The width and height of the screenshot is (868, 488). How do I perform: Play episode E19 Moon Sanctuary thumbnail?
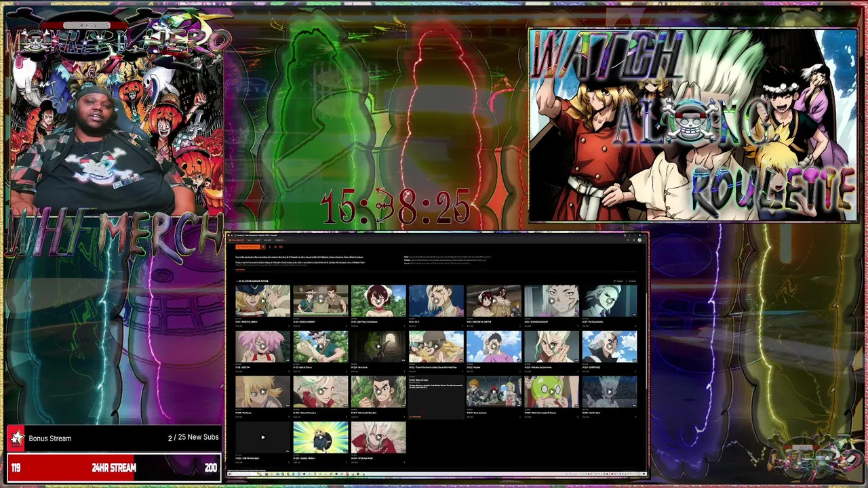[x=494, y=392]
